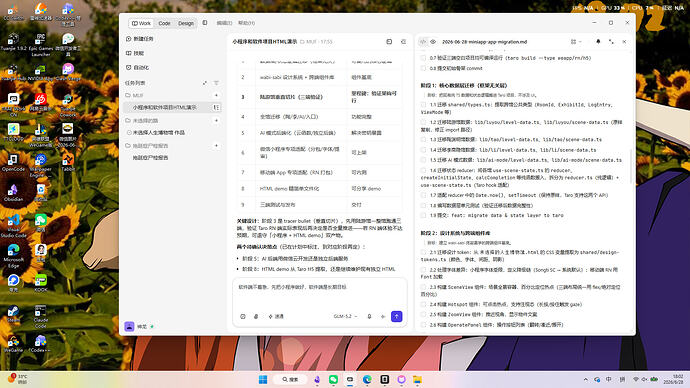Show hidden tray icons chevron
This screenshot has height=388, width=690.
coord(586,379)
